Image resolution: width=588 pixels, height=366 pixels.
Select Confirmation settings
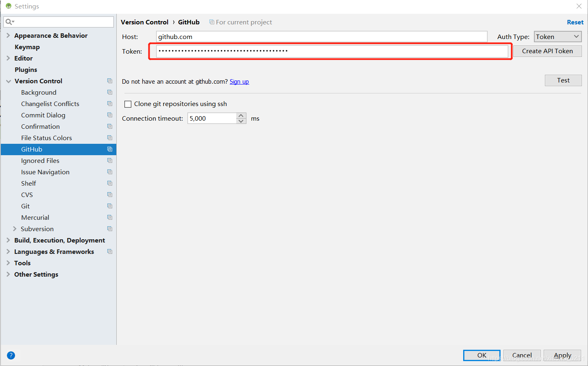coord(40,126)
